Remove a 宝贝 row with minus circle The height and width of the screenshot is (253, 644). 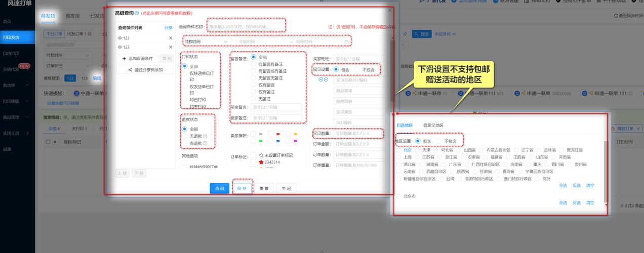pyautogui.click(x=326, y=79)
